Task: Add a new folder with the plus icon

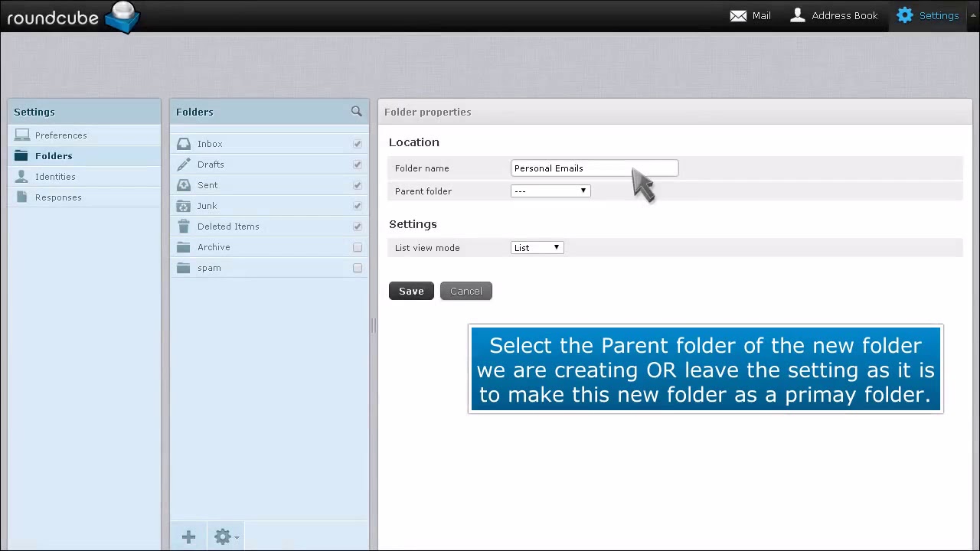Action: (x=188, y=537)
